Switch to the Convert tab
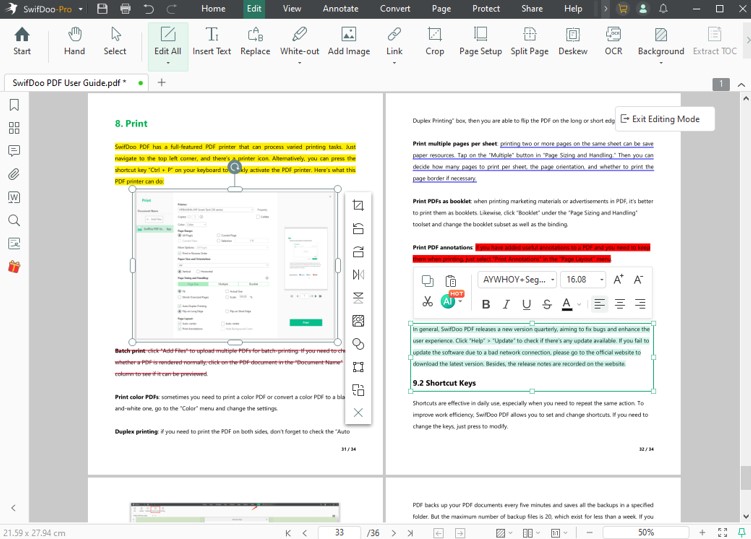 click(395, 9)
